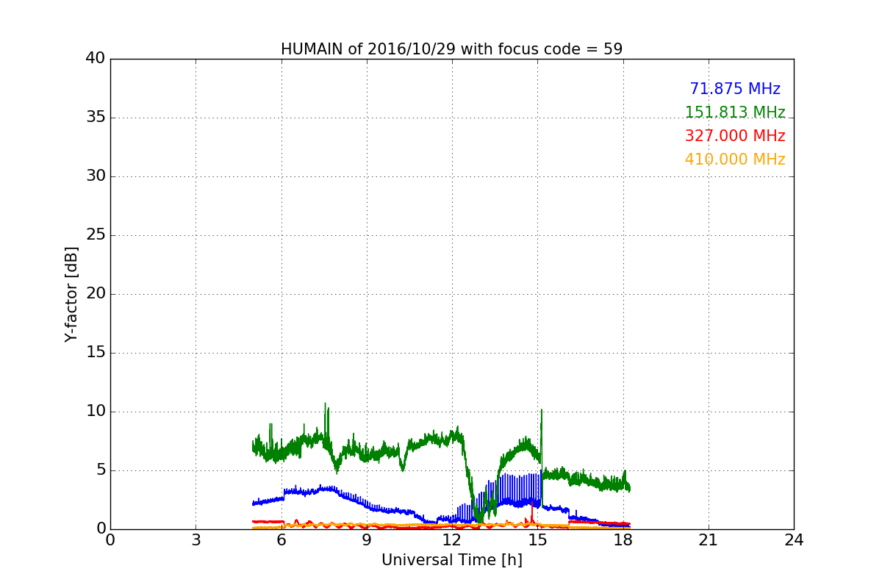The width and height of the screenshot is (882, 588).
Task: Select the red legend label '327.000 MHz'
Action: pyautogui.click(x=735, y=136)
